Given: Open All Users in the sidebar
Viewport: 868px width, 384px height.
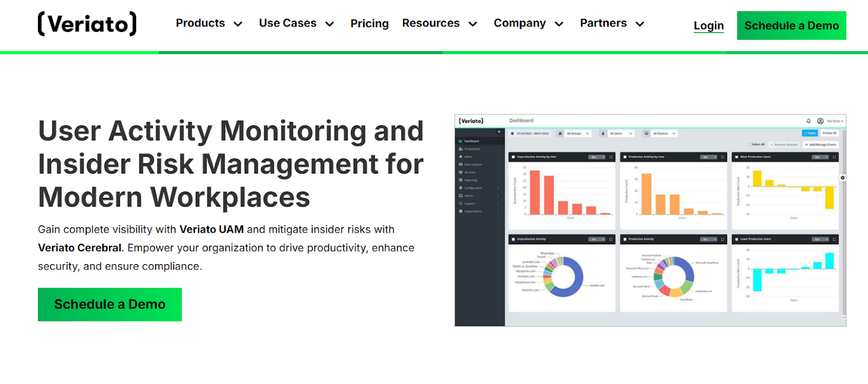Looking at the screenshot, I should (x=480, y=172).
